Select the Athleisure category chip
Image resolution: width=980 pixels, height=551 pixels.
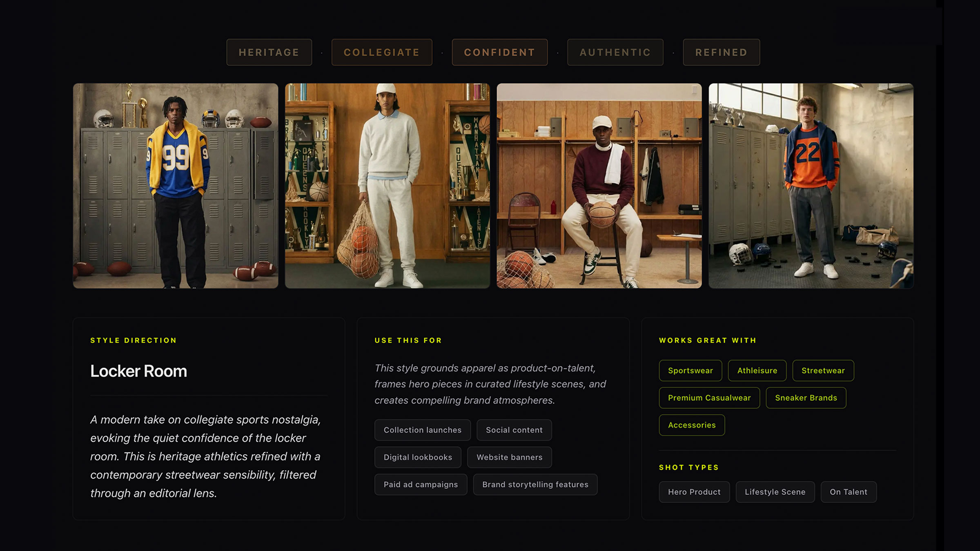pyautogui.click(x=757, y=371)
